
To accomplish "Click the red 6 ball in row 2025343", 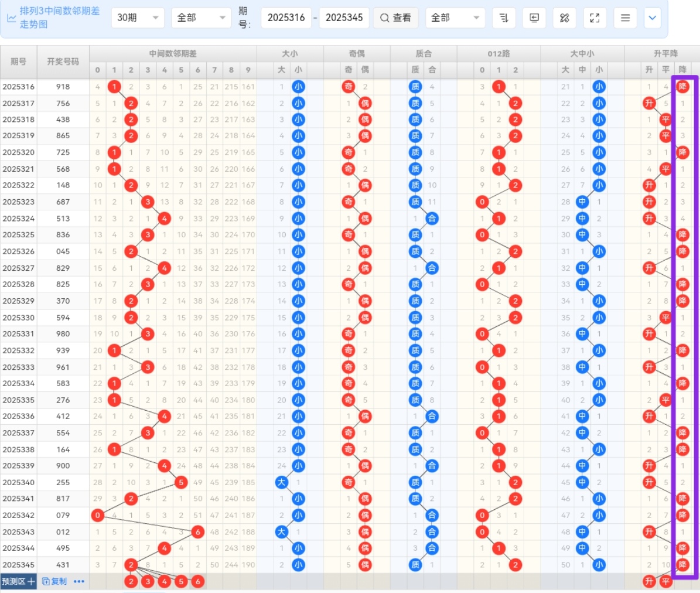I will (198, 532).
